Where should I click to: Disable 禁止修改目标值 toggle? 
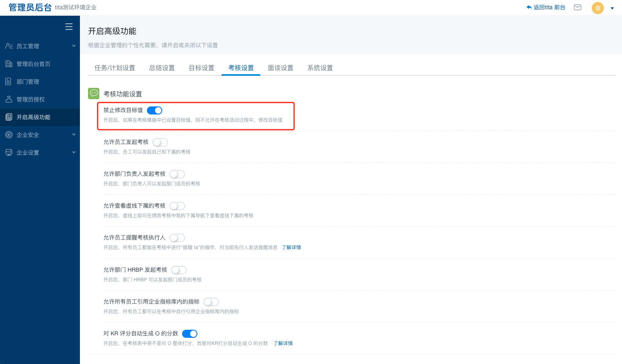[x=155, y=110]
